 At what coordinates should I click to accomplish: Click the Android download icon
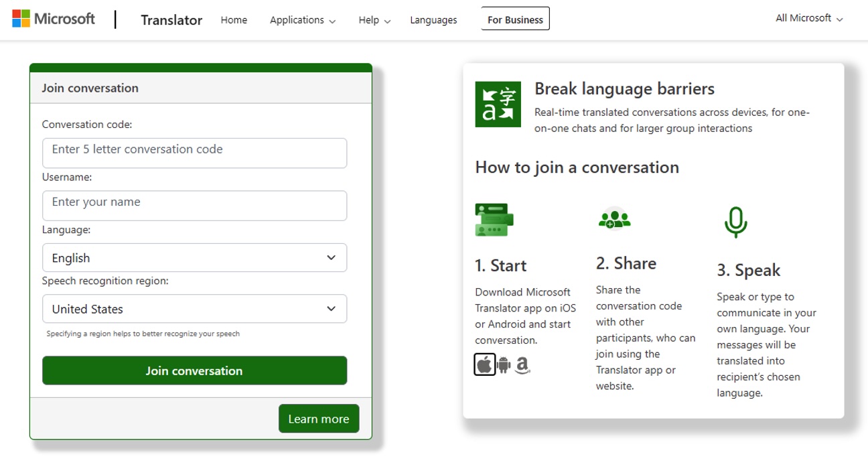pyautogui.click(x=503, y=364)
